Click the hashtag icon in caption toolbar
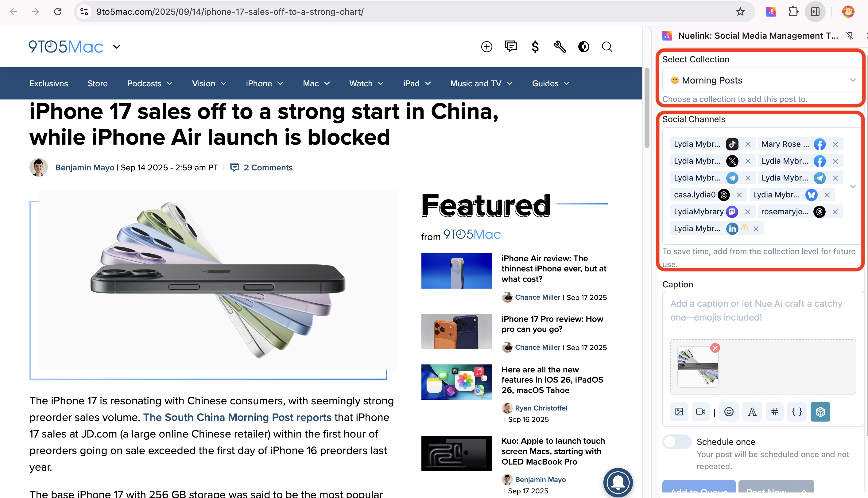Viewport: 868px width, 498px height. click(x=774, y=411)
